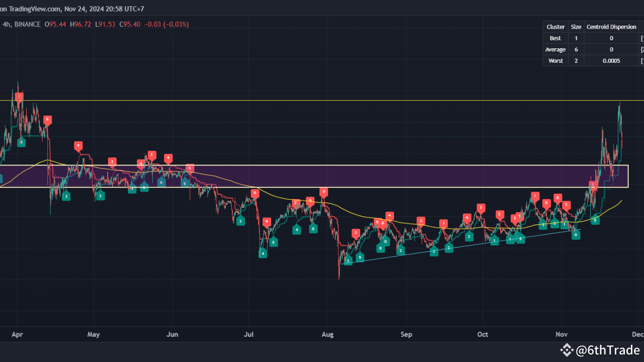Screen dimensions: 644x362
Task: Click the TradingView.com text in the timestamp bar
Action: [35, 9]
